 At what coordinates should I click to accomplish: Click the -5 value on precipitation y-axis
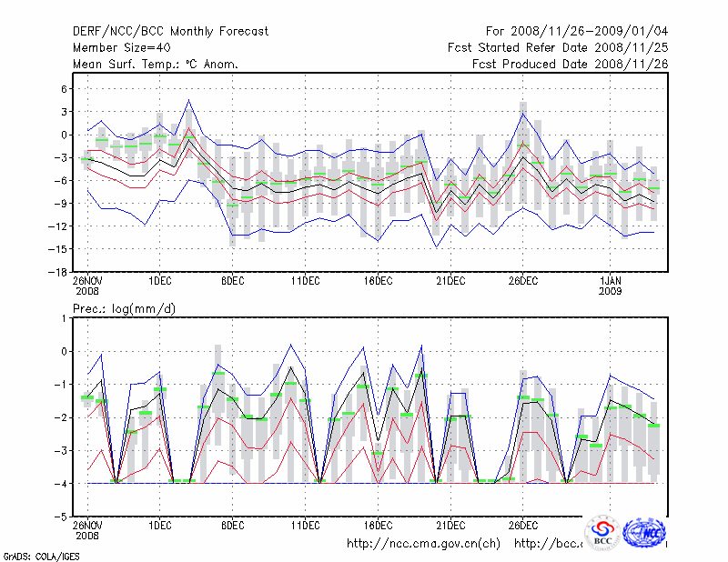click(59, 517)
